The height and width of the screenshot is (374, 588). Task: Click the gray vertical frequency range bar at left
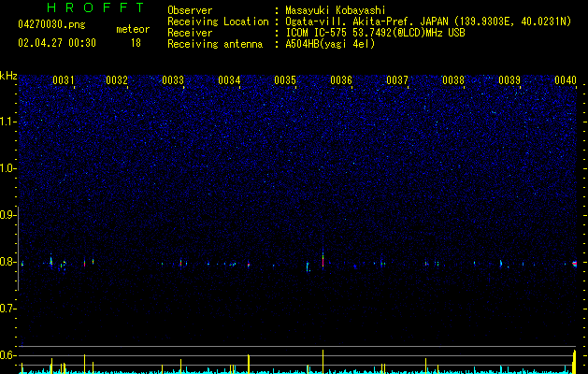(19, 249)
